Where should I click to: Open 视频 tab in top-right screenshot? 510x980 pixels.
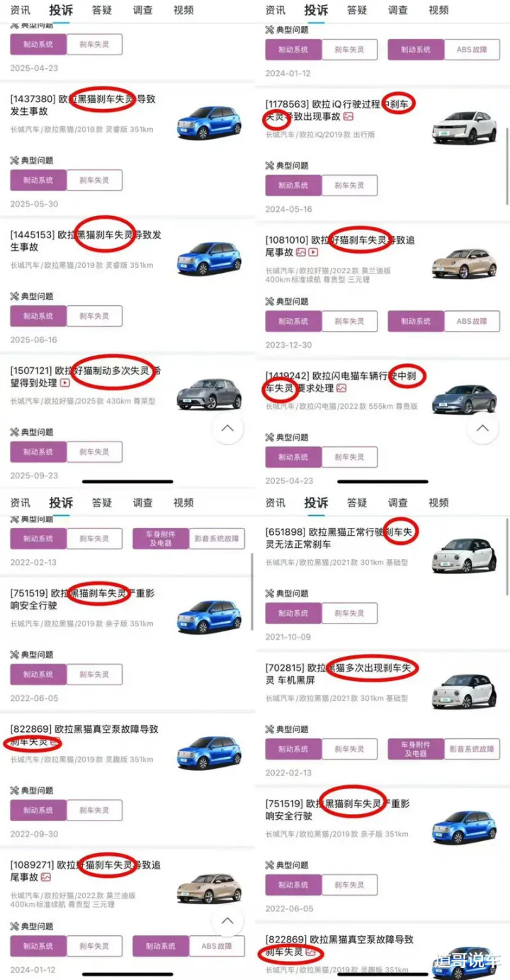click(438, 10)
